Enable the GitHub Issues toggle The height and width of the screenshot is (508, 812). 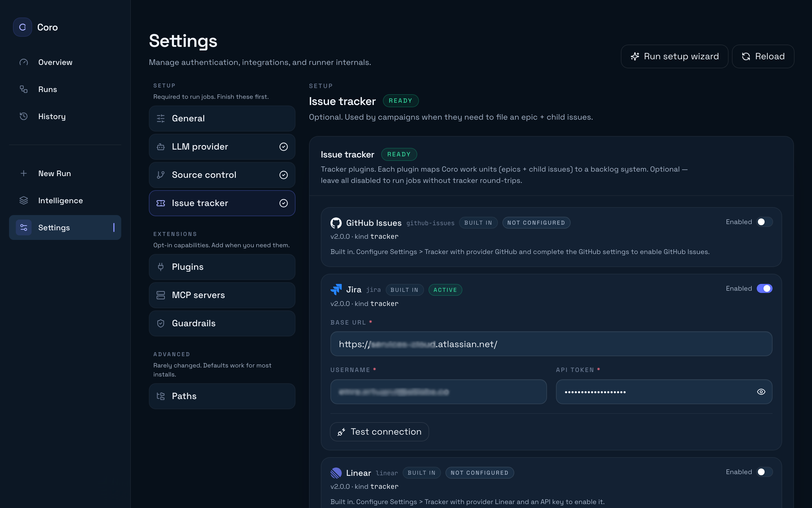click(764, 222)
